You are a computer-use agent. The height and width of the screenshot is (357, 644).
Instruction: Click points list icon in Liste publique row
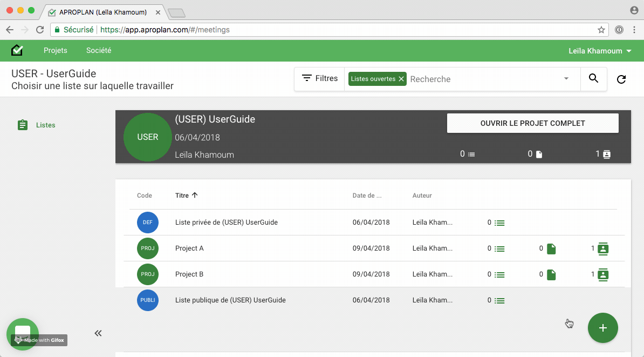pyautogui.click(x=499, y=301)
